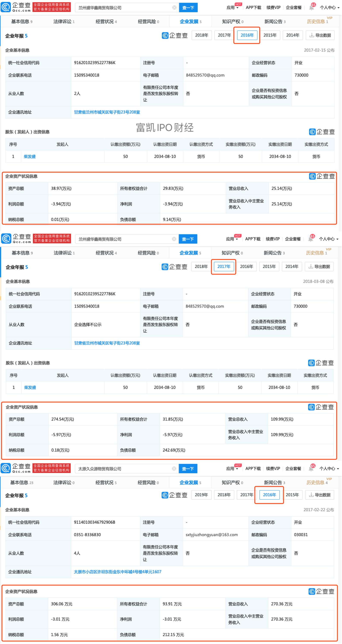Viewport: 342px width, 644px height.
Task: Click the clear icon in the topmost search box
Action: click(x=174, y=8)
